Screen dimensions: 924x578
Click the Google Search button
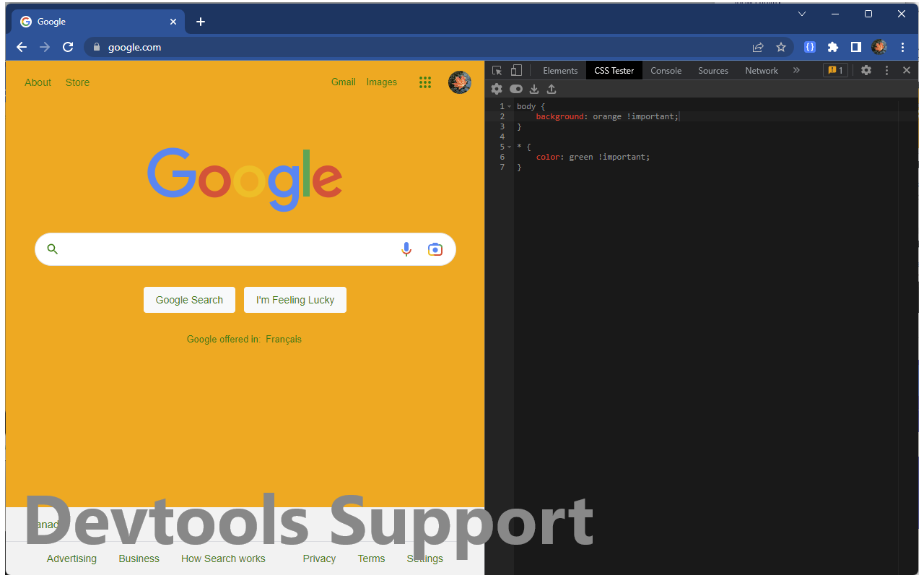coord(189,300)
